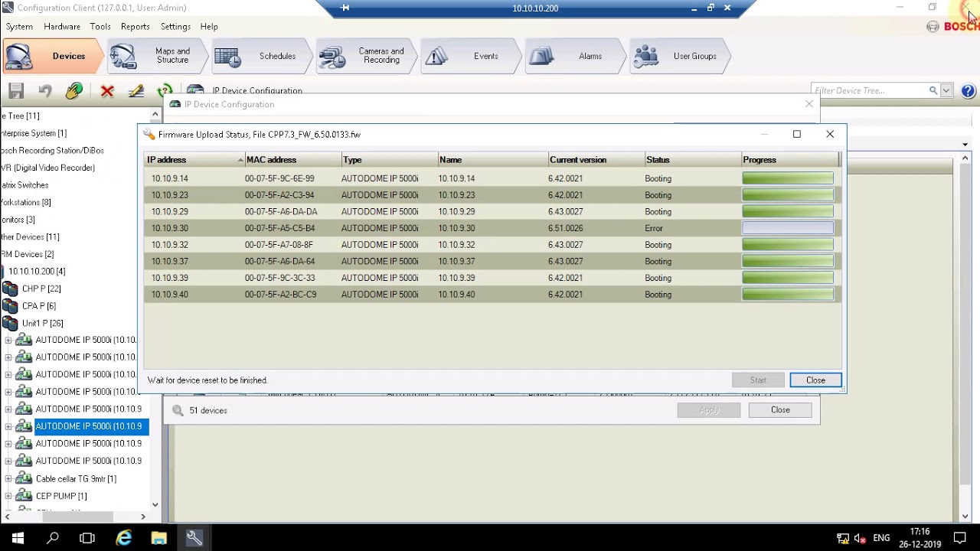Screen dimensions: 980x551
Task: Close the Firmware Upload Status dialog via Close button
Action: point(815,380)
